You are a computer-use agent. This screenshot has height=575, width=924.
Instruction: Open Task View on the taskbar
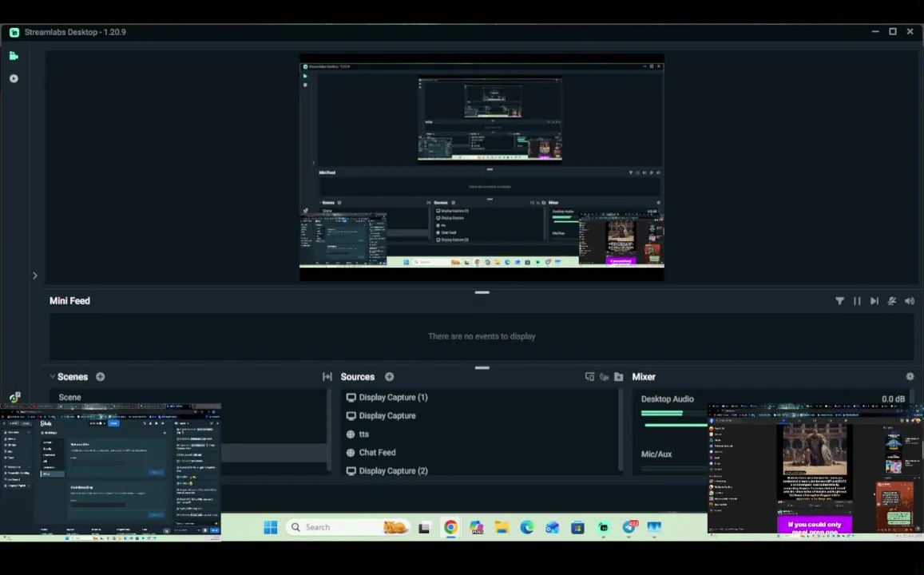(424, 527)
